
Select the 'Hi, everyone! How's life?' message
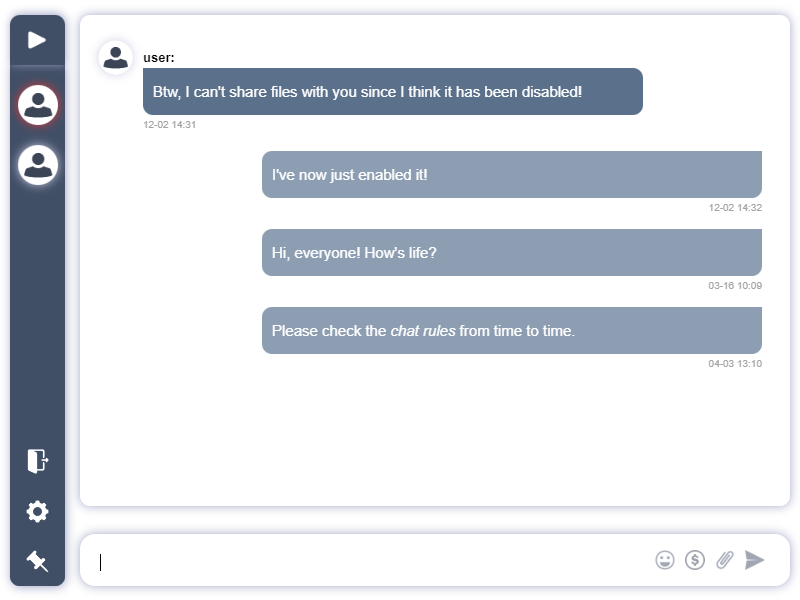511,252
